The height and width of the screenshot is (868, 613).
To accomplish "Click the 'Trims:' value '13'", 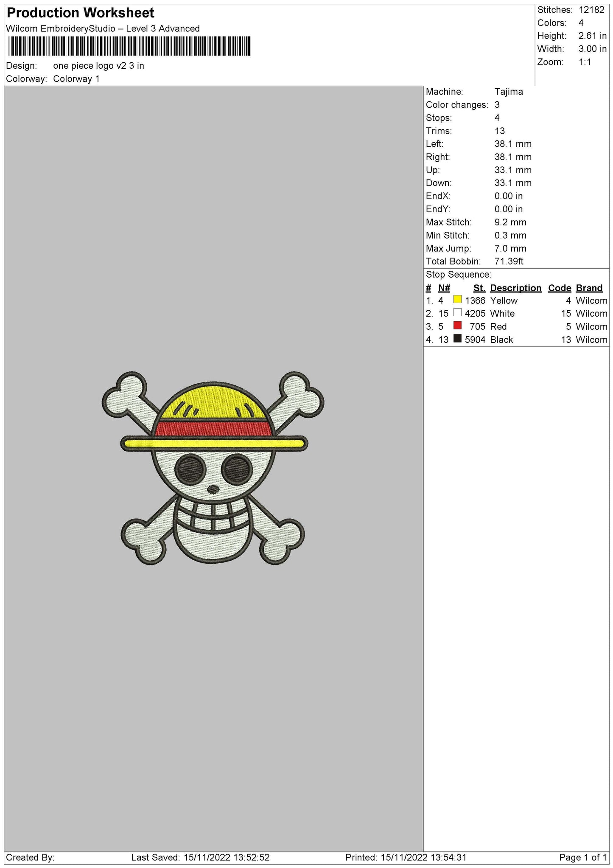I will point(500,131).
